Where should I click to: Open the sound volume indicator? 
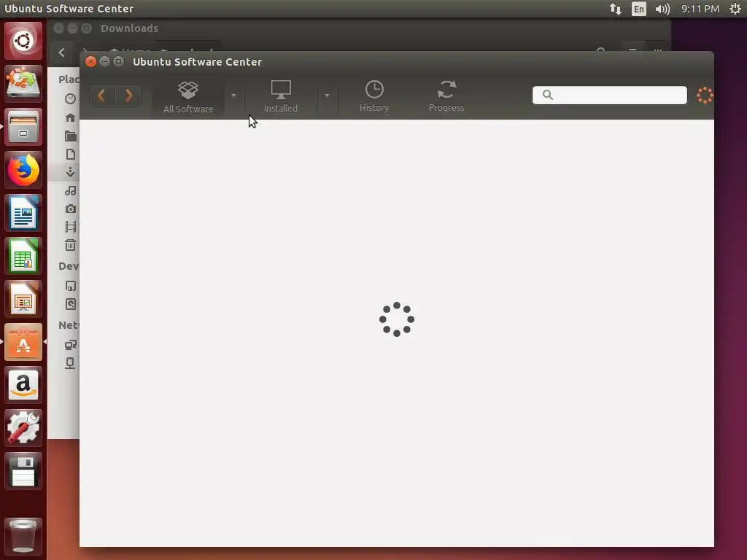tap(662, 9)
